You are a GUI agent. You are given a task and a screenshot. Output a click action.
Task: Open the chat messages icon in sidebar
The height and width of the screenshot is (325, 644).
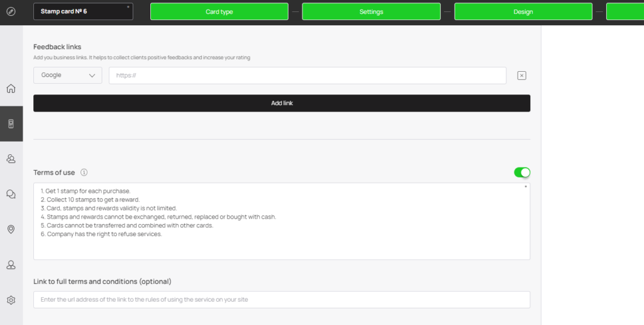pyautogui.click(x=11, y=194)
